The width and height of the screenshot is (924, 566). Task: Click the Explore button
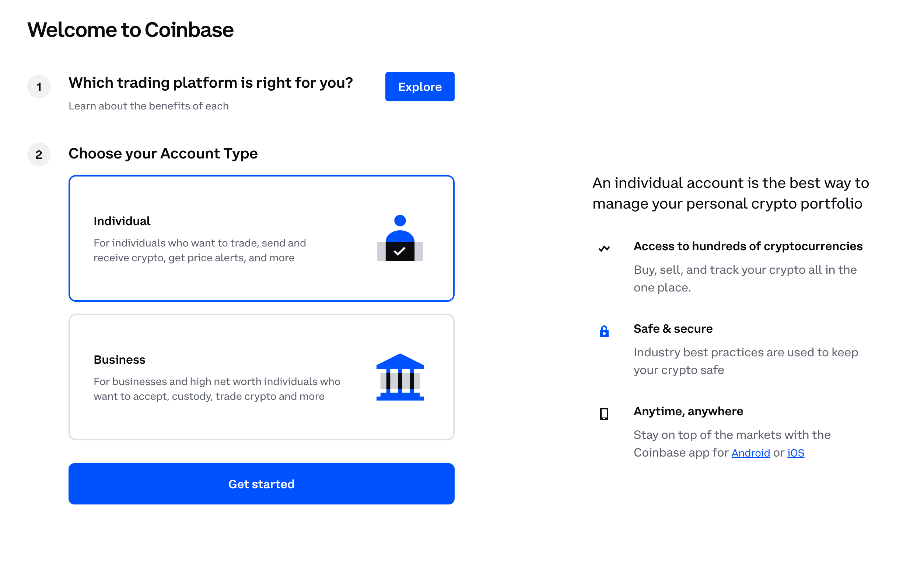point(420,87)
